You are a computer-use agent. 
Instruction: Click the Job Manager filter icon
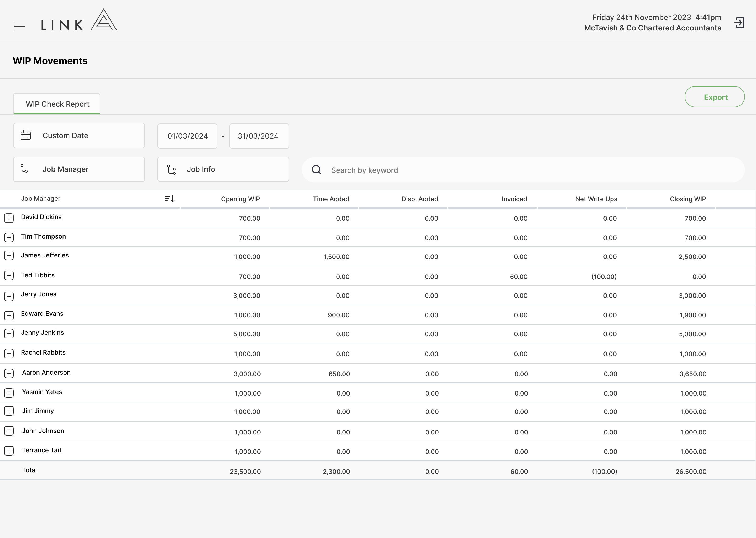tap(24, 169)
